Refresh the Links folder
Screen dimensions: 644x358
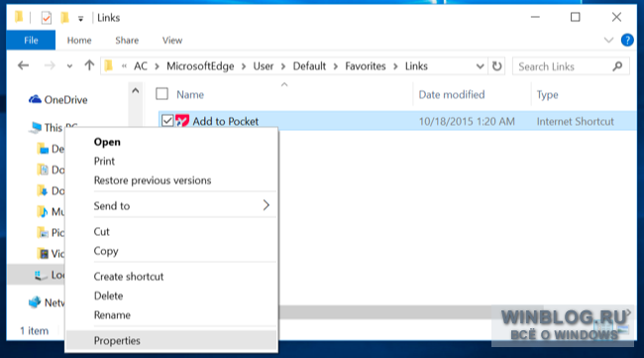[497, 66]
